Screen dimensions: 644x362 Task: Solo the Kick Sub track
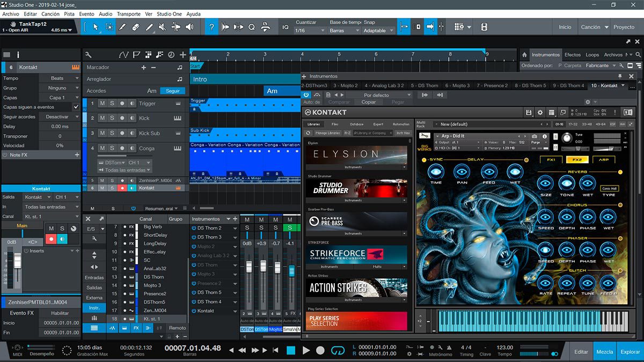[x=112, y=133]
